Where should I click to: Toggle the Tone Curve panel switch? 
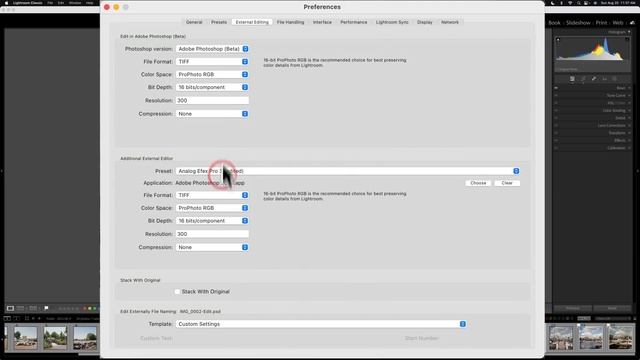[556, 96]
